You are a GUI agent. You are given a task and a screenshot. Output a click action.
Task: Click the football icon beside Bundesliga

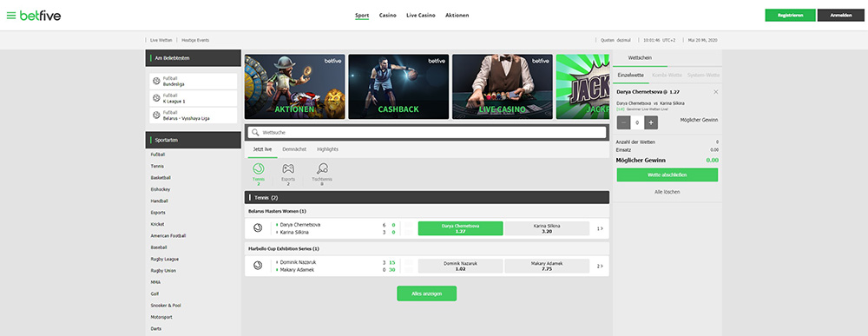[156, 82]
